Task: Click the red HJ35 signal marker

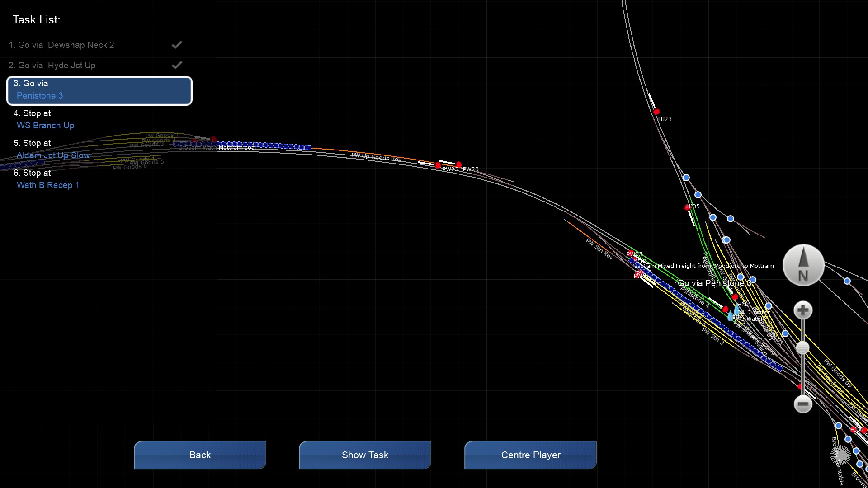Action: pyautogui.click(x=688, y=207)
